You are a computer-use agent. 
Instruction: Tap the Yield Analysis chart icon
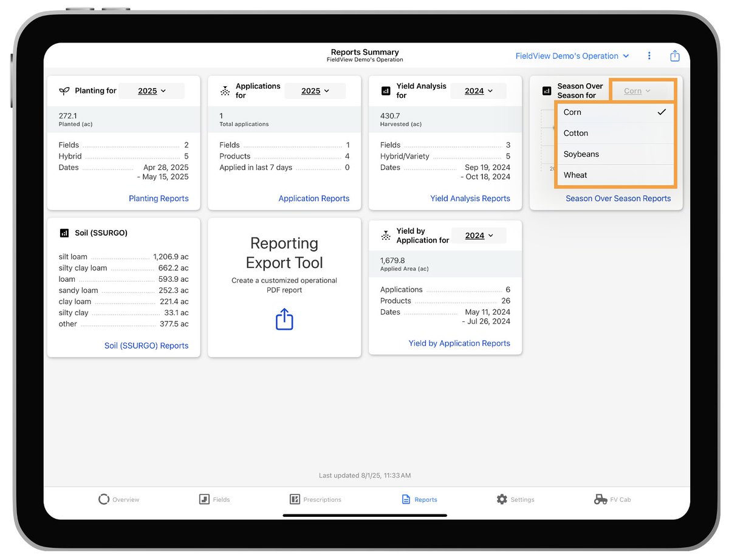pos(386,91)
